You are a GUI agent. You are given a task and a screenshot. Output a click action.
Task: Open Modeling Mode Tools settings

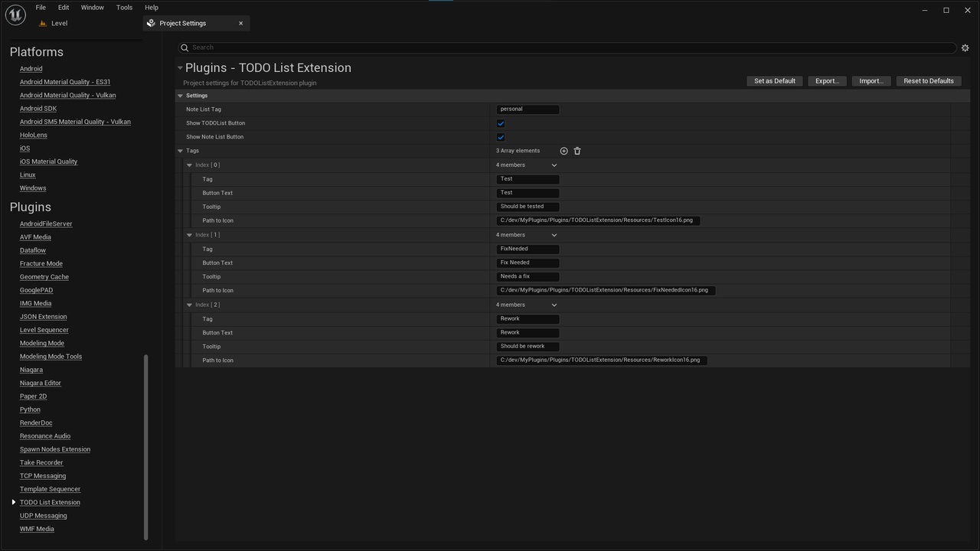coord(51,357)
